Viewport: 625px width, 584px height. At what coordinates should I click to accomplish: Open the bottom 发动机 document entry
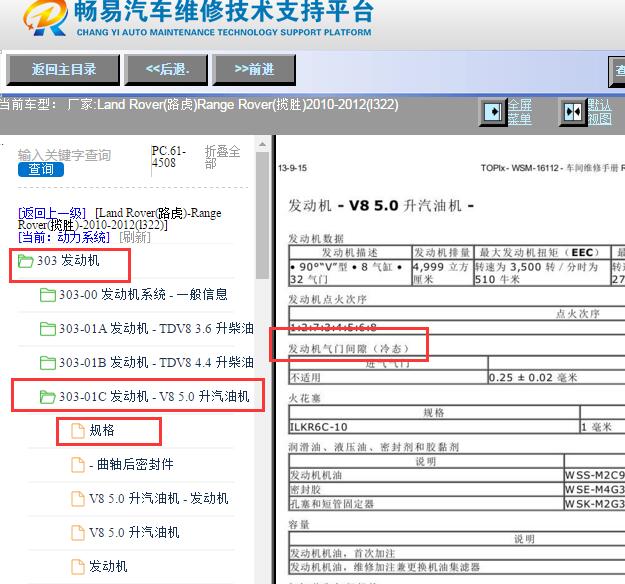tap(108, 566)
